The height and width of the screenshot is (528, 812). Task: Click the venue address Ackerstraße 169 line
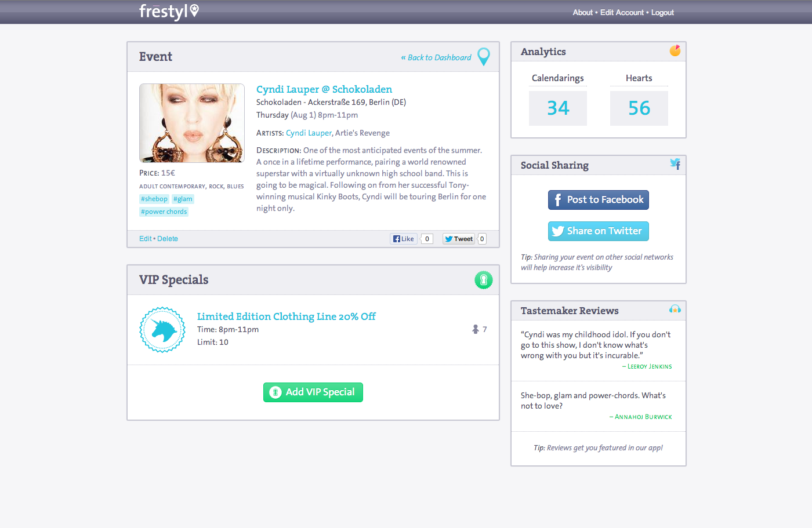[x=331, y=103]
